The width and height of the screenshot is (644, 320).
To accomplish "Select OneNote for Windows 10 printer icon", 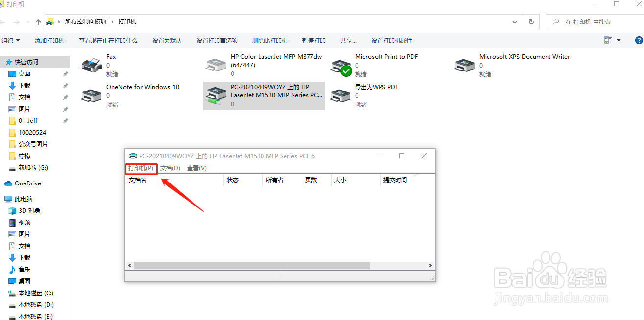I will pyautogui.click(x=91, y=95).
